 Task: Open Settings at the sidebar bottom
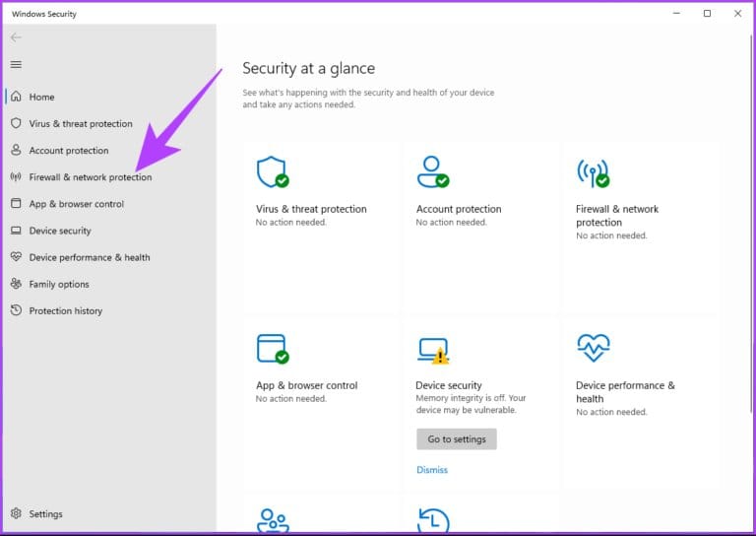[45, 513]
